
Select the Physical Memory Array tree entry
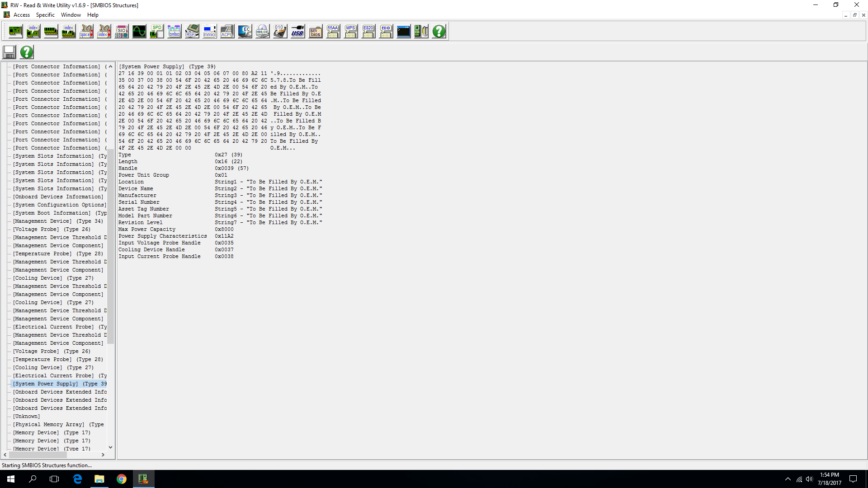(x=58, y=424)
